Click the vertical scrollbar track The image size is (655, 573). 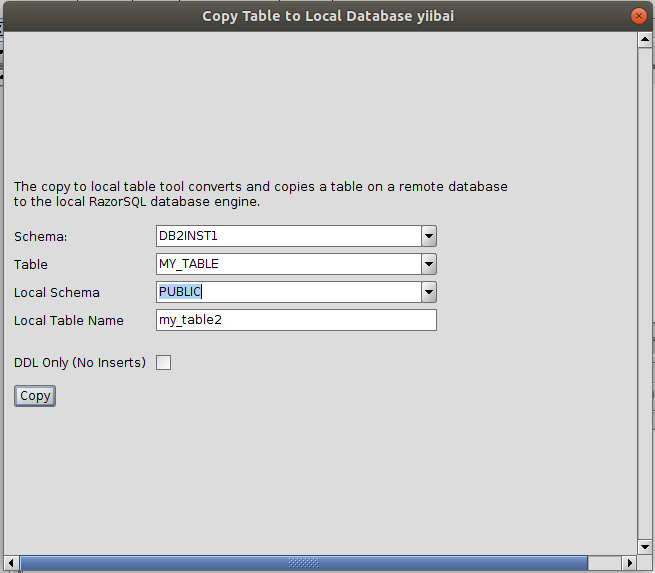click(x=646, y=300)
